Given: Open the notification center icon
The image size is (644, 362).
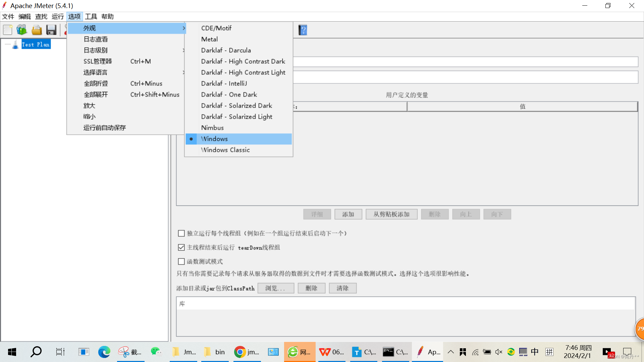Looking at the screenshot, I should pyautogui.click(x=627, y=352).
